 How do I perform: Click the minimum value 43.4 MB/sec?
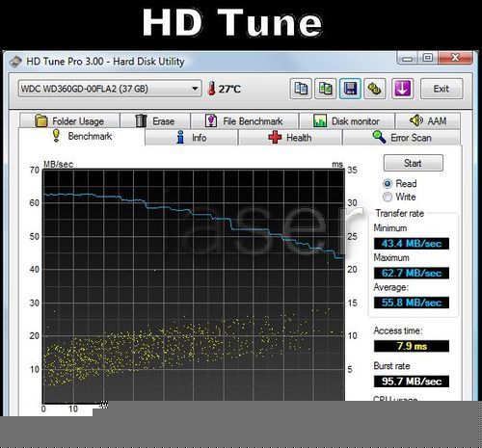(x=412, y=244)
